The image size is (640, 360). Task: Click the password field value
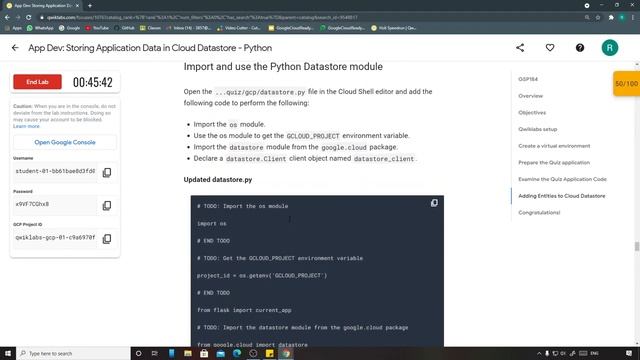click(55, 204)
